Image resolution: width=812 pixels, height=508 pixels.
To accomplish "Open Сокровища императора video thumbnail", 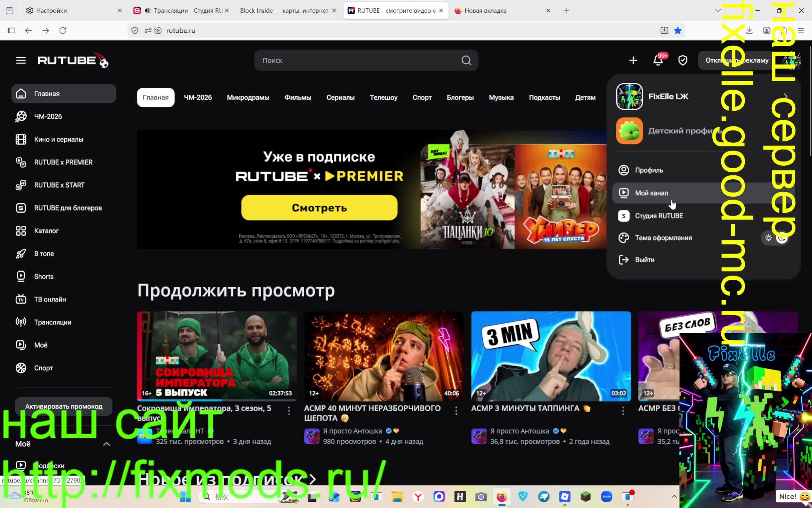I will tap(217, 356).
